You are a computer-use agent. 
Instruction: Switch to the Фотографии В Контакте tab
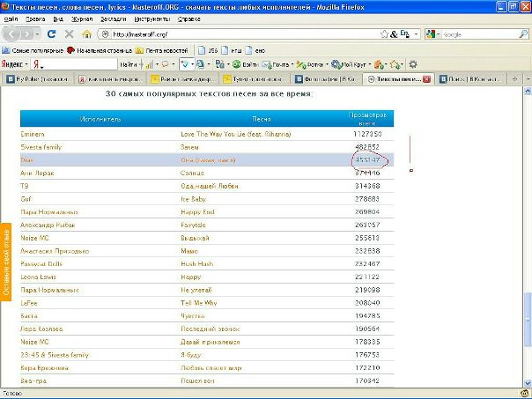coord(326,79)
